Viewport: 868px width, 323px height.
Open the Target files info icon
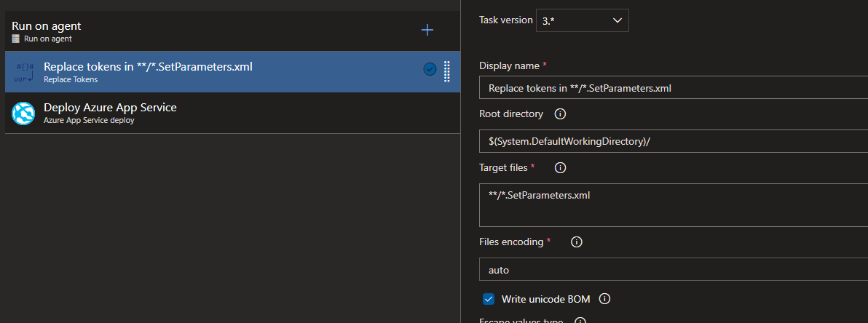[x=560, y=167]
